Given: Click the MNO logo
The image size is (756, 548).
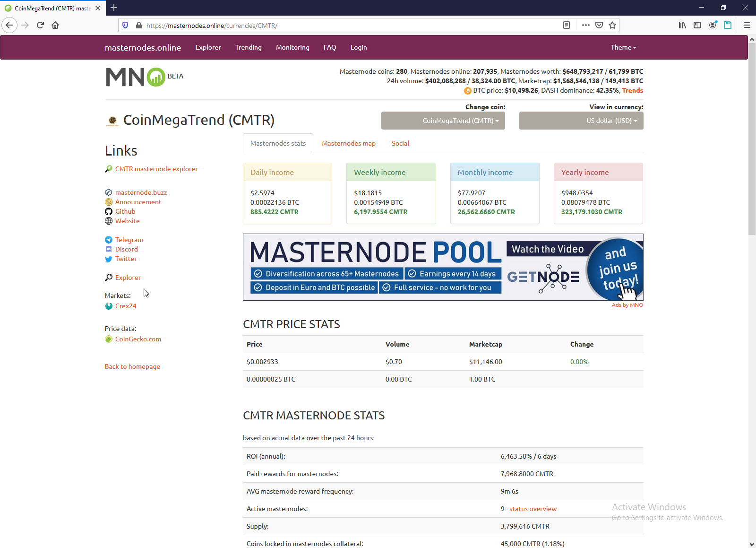Looking at the screenshot, I should coord(136,77).
